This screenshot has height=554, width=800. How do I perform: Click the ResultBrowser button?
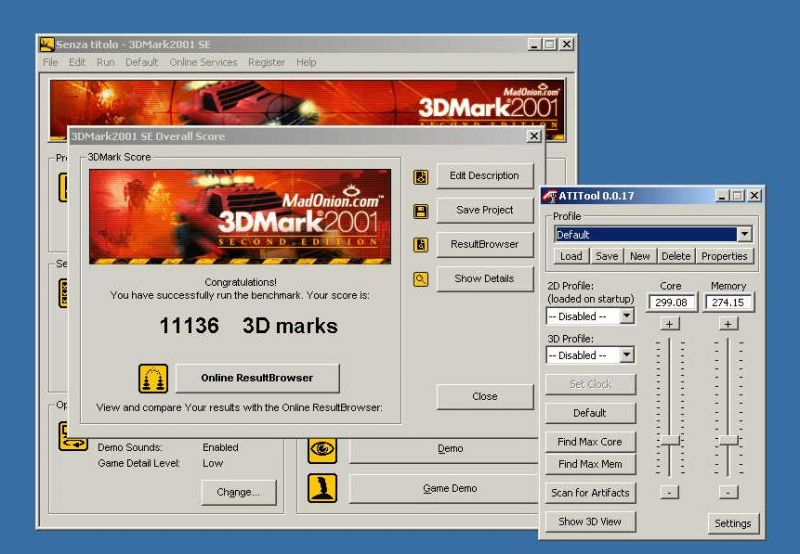pyautogui.click(x=485, y=244)
